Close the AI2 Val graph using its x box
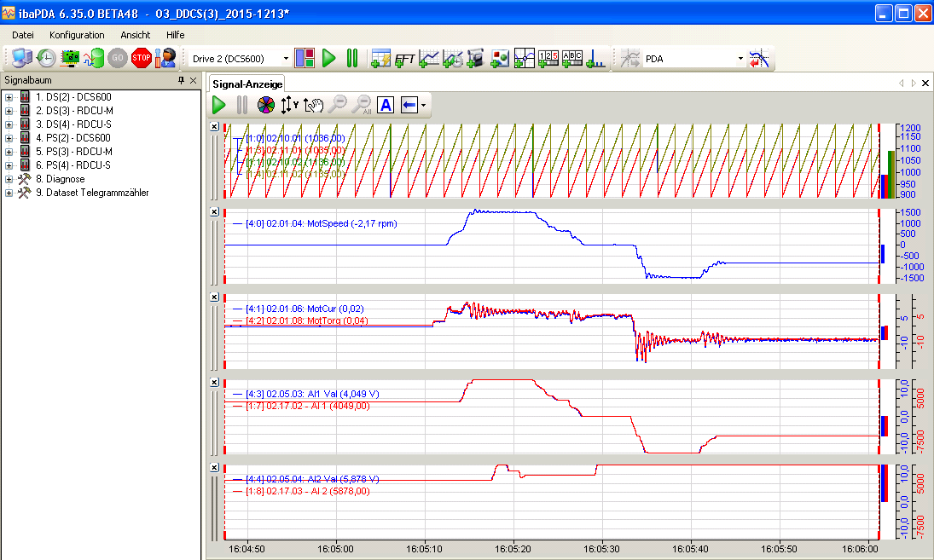934x560 pixels. 215,468
